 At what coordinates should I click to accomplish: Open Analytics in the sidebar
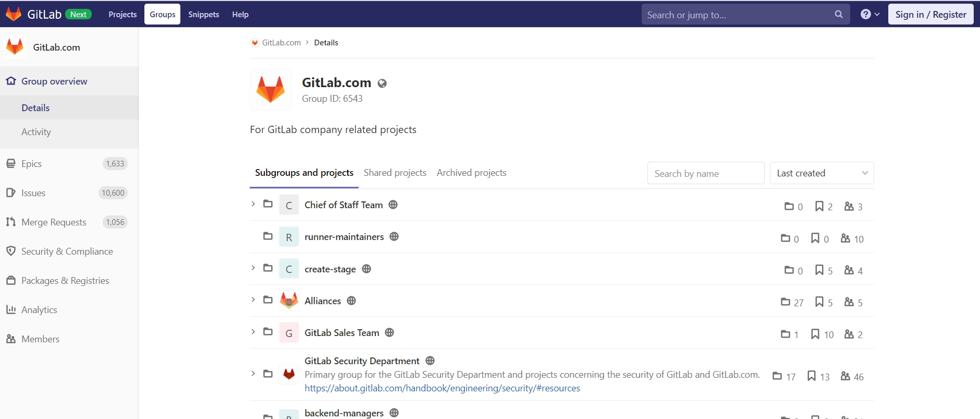tap(39, 310)
